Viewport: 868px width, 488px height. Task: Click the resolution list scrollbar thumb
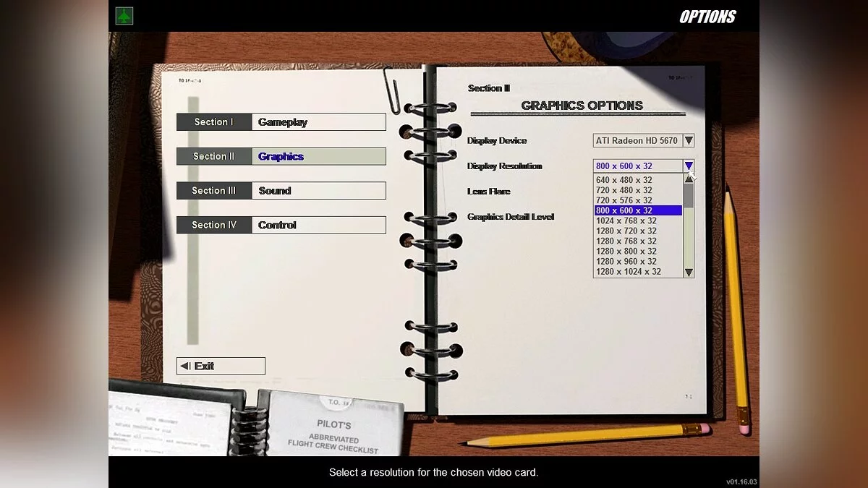point(689,195)
